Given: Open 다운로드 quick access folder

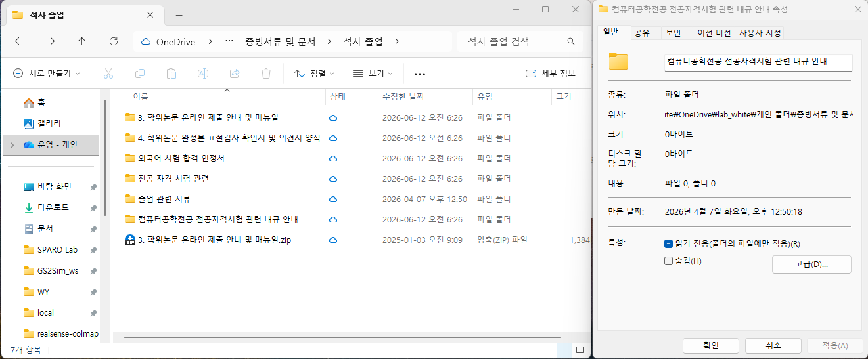Looking at the screenshot, I should 54,207.
